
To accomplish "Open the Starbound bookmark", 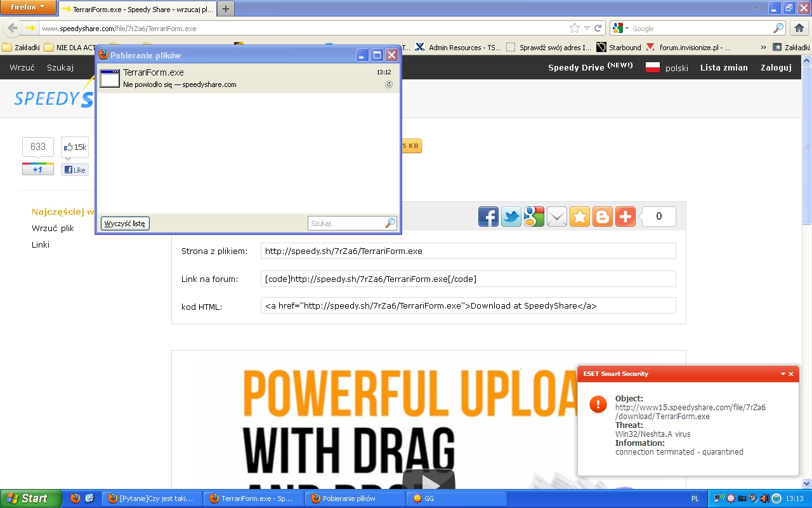I will pos(619,47).
